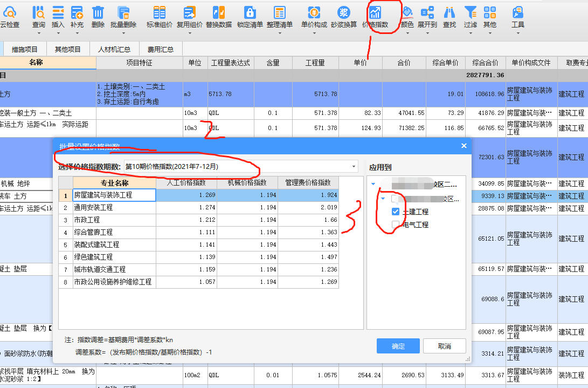Open the 插入 dropdown arrow
588x388 pixels.
[x=58, y=33]
